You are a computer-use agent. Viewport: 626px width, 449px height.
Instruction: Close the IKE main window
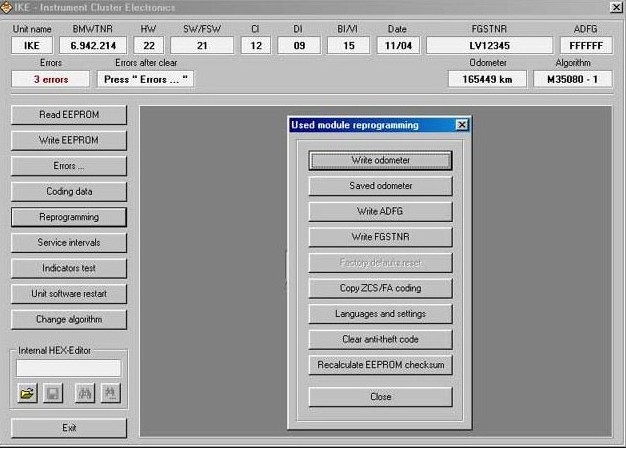point(616,7)
